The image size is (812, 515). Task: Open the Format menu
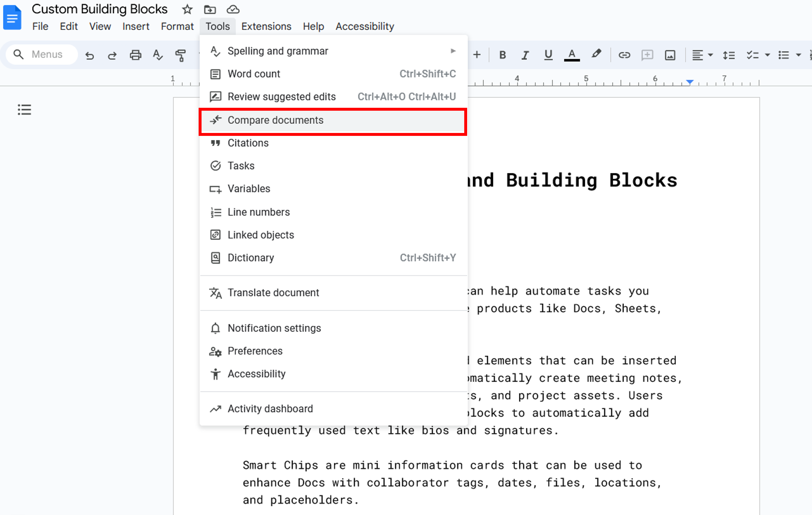point(177,26)
